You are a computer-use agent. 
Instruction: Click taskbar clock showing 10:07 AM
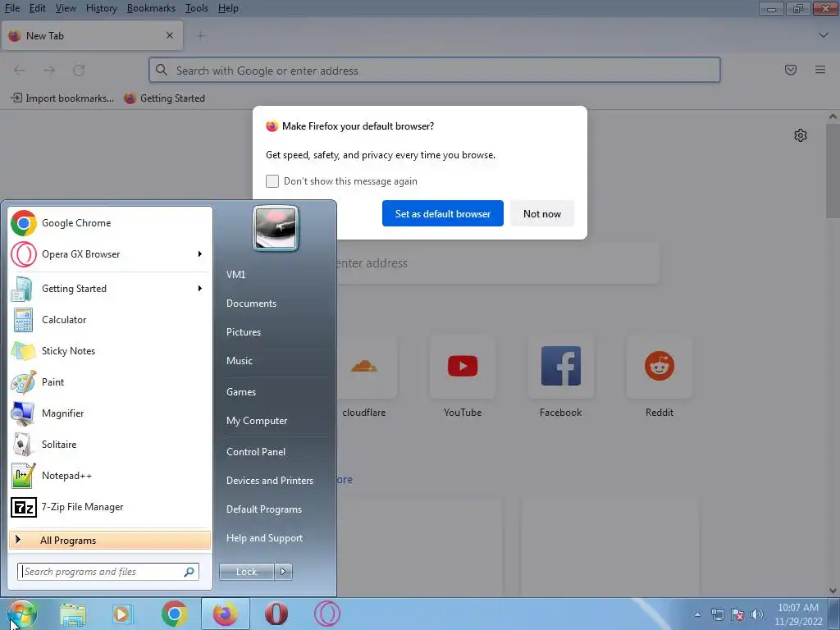798,614
